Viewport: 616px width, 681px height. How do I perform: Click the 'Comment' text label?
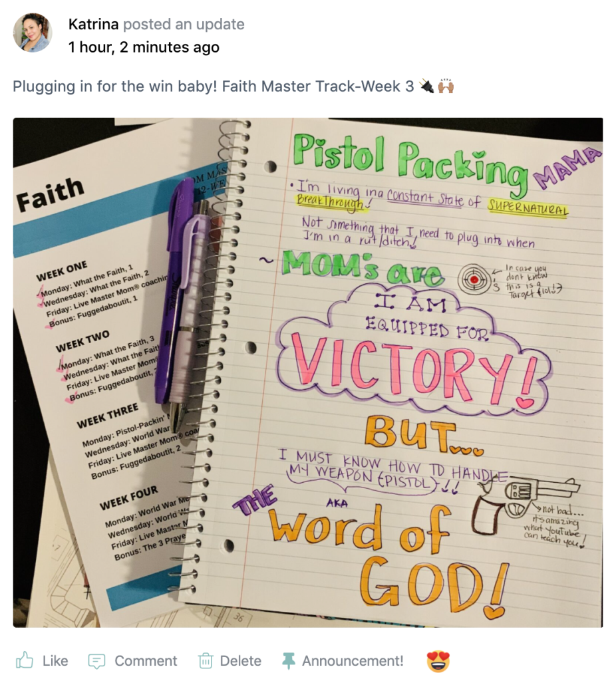pos(146,660)
